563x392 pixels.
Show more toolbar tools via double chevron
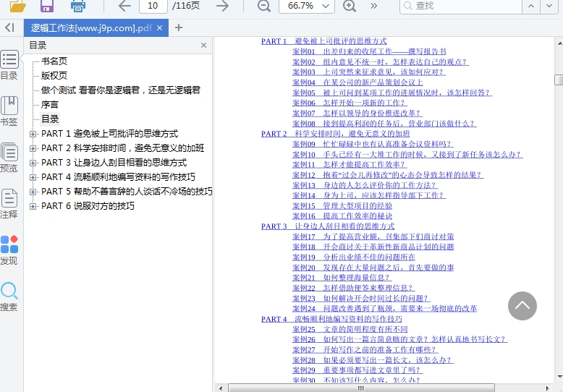[x=374, y=6]
